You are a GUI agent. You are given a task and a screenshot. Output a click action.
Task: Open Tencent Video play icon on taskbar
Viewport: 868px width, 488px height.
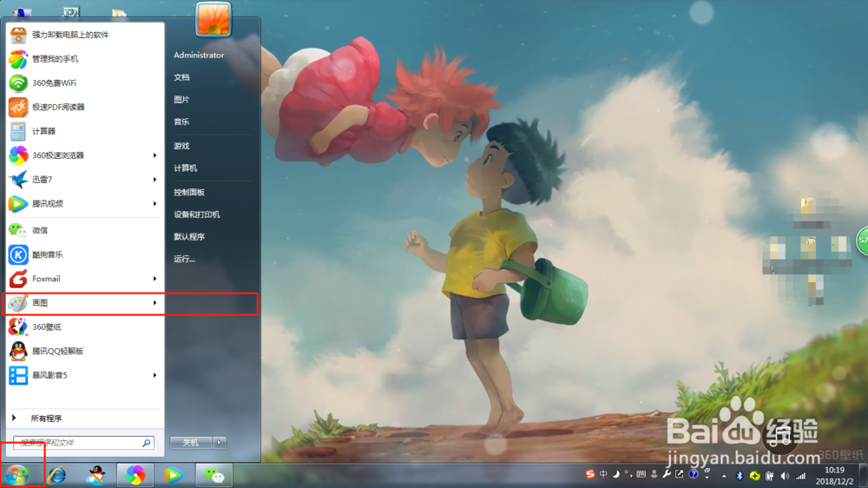pos(174,475)
